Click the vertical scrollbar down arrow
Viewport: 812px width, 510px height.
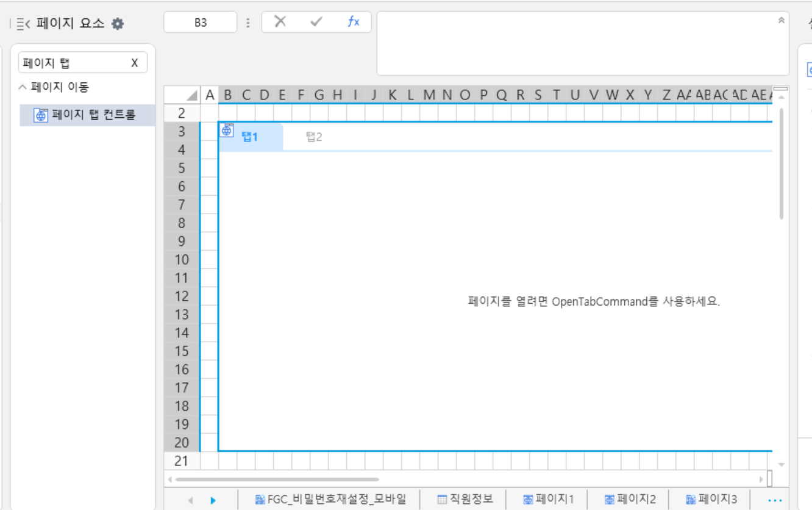(x=782, y=465)
